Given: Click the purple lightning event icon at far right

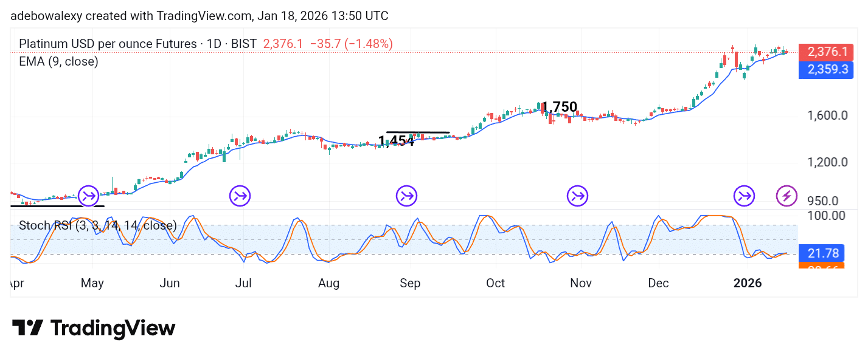Looking at the screenshot, I should click(786, 196).
